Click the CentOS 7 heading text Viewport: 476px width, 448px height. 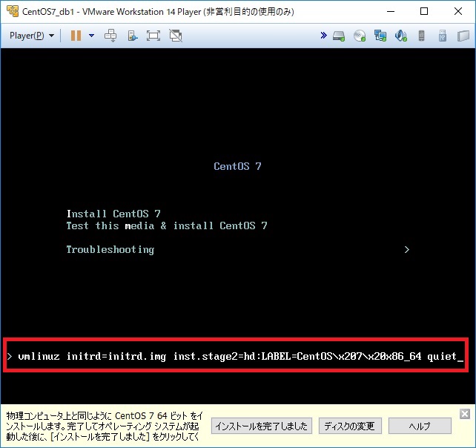click(x=237, y=166)
